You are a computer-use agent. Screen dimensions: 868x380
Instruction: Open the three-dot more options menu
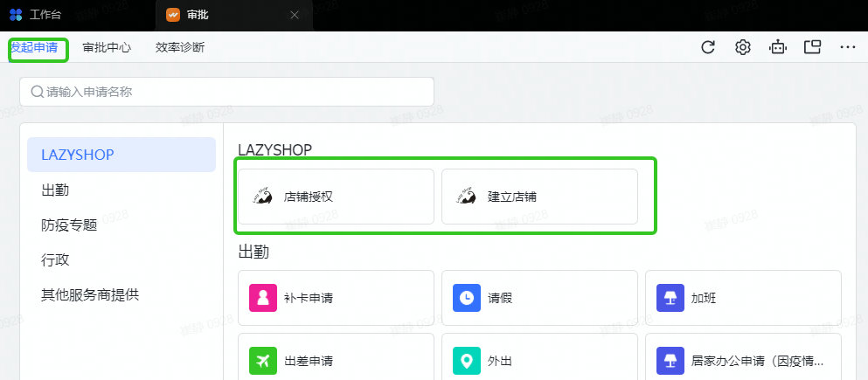click(847, 47)
